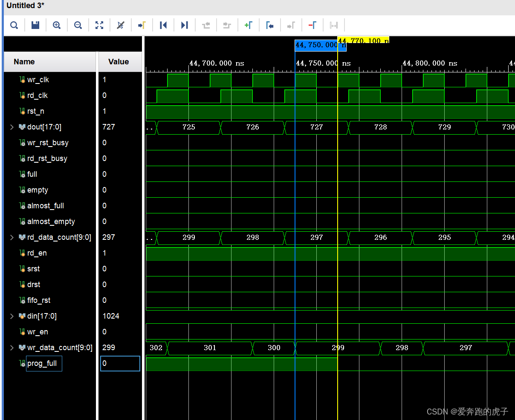Viewport: 515px width, 420px height.
Task: Click the Zoom Fit icon
Action: pyautogui.click(x=99, y=26)
